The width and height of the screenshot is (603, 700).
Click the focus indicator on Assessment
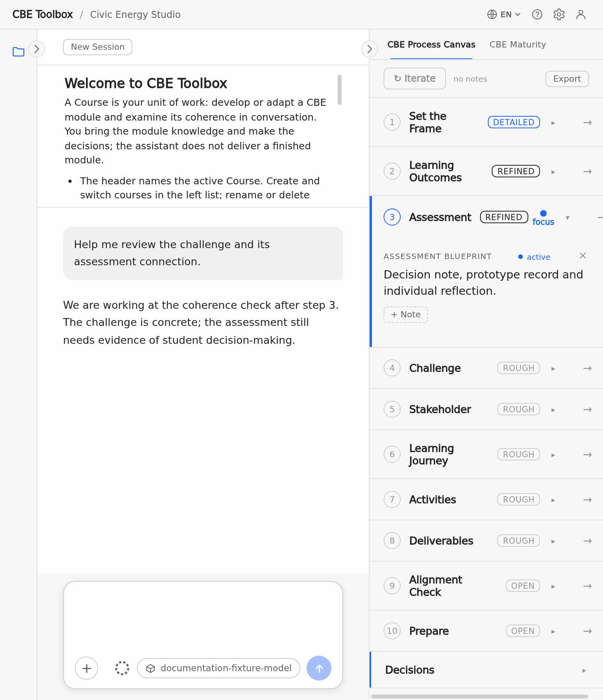point(543,218)
